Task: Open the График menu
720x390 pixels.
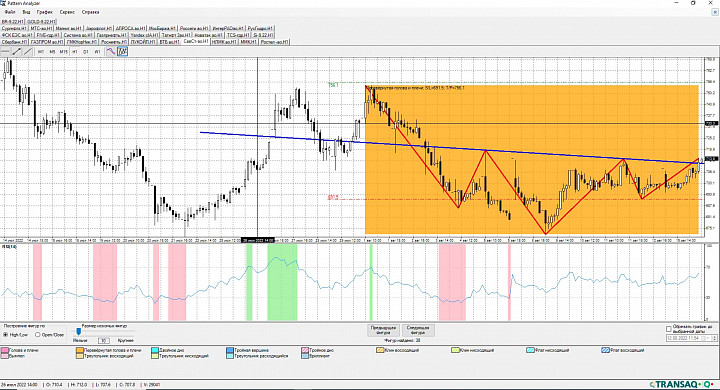Action: [x=45, y=12]
